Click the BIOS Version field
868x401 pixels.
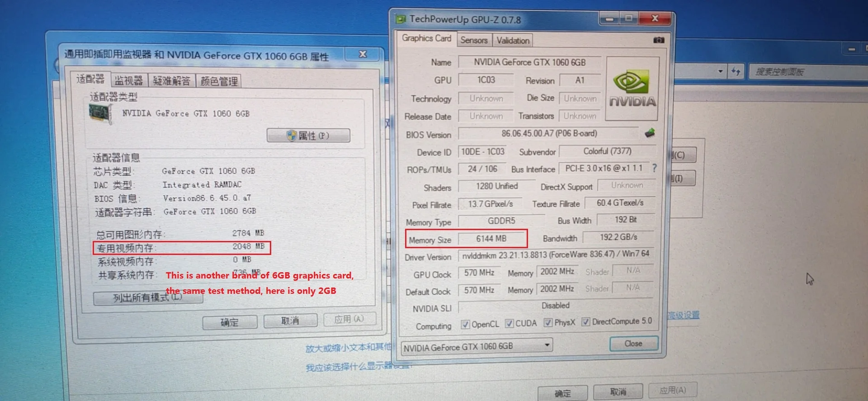(549, 133)
